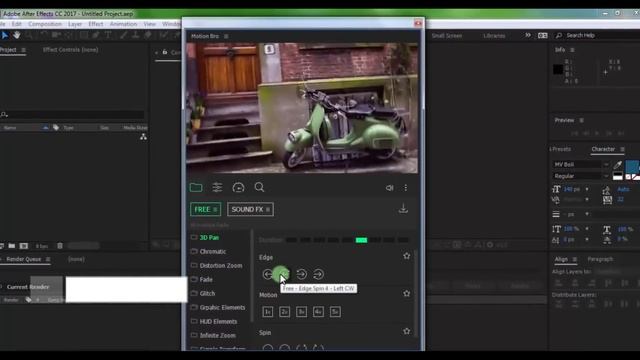Expand the workspace overflow chevrons
Image resolution: width=640 pixels, height=360 pixels.
tap(528, 35)
